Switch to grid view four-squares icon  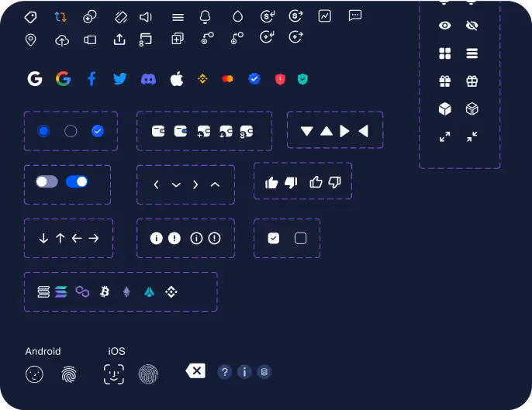point(445,53)
